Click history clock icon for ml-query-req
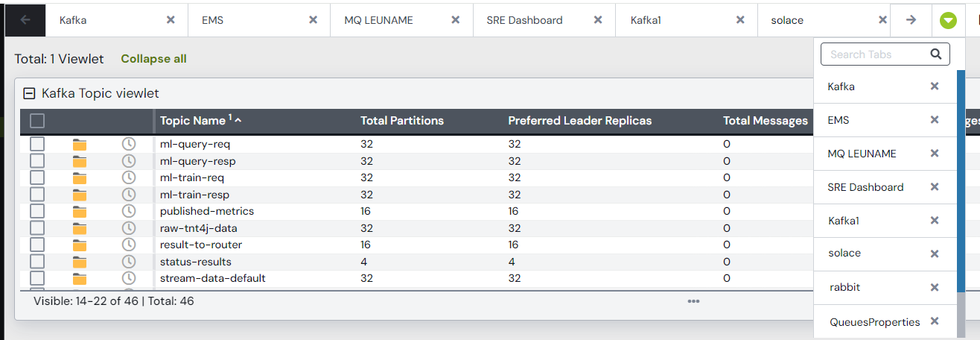Screen dimensions: 980x340 [x=129, y=143]
